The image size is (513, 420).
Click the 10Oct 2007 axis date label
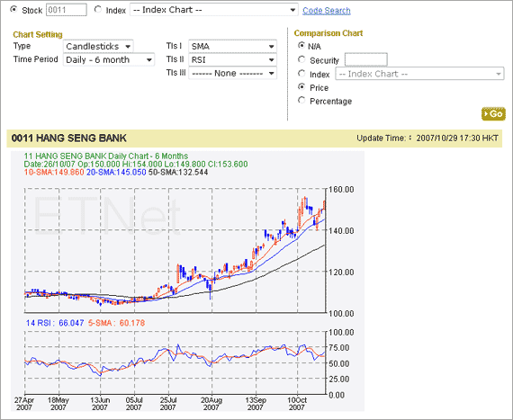(297, 404)
